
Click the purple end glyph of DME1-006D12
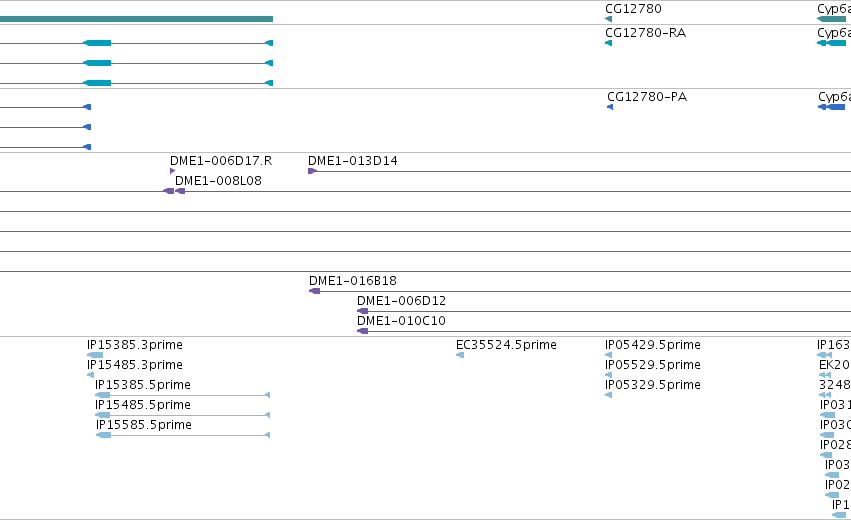click(363, 311)
